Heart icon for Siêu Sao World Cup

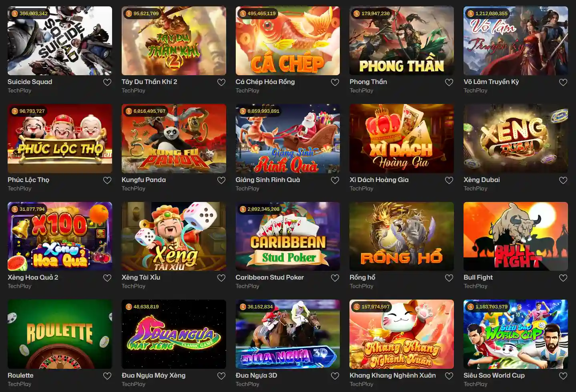pos(563,376)
